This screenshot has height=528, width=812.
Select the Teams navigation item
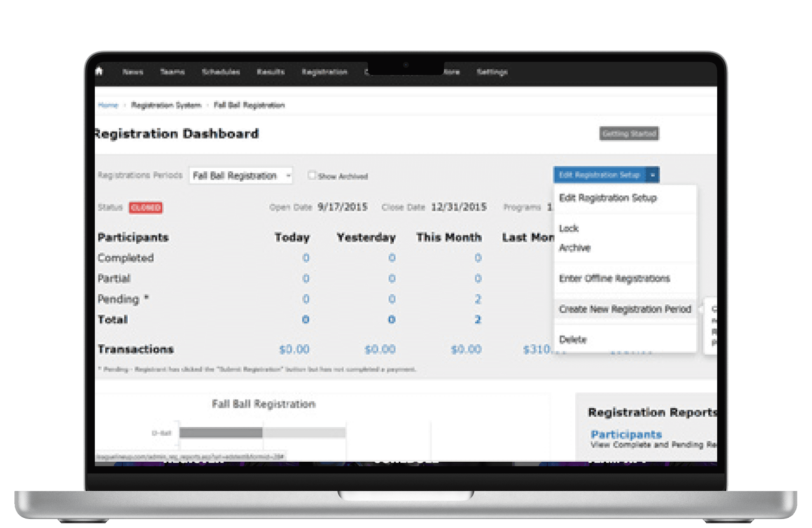click(x=173, y=71)
